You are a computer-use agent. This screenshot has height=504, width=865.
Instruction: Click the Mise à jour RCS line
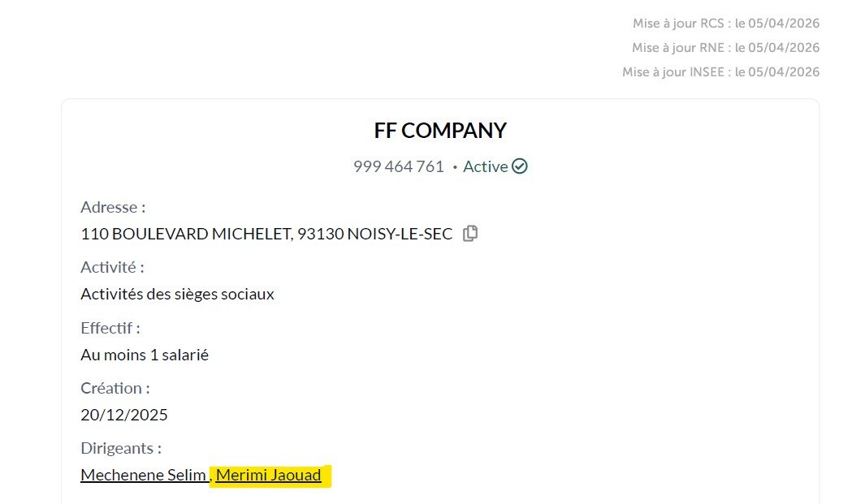(726, 24)
